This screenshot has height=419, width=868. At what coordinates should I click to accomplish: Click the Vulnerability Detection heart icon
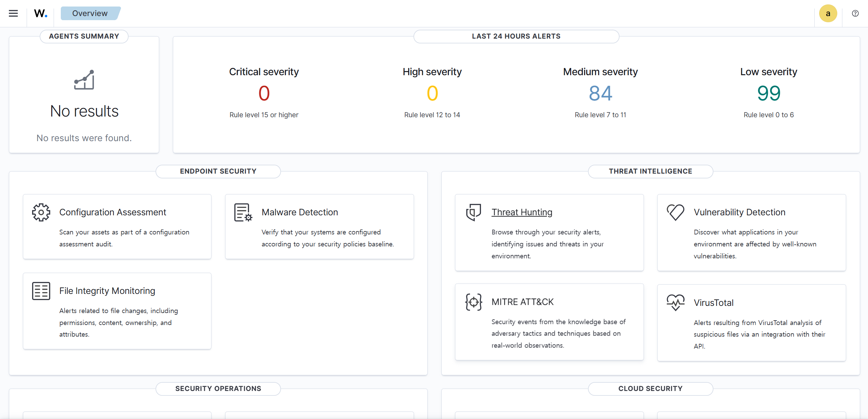coord(676,212)
